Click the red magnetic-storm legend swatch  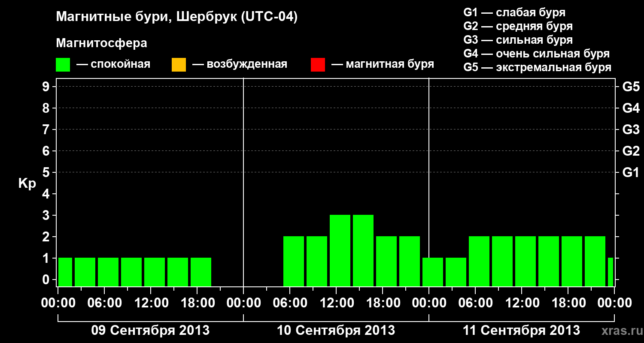click(x=318, y=65)
